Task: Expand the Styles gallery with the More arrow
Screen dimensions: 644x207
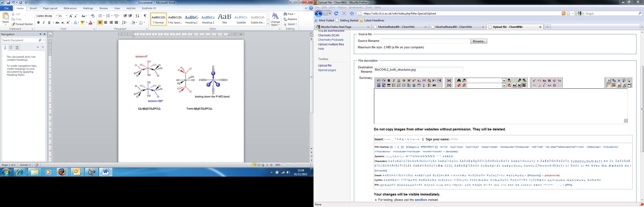Action: click(x=268, y=24)
